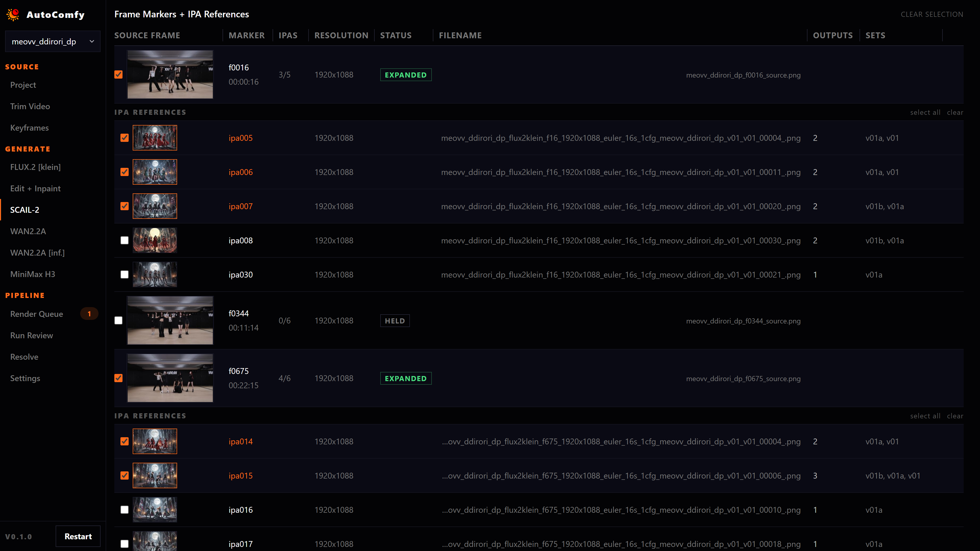Open the meovv_ddirori_dp project dropdown
980x551 pixels.
tap(53, 41)
